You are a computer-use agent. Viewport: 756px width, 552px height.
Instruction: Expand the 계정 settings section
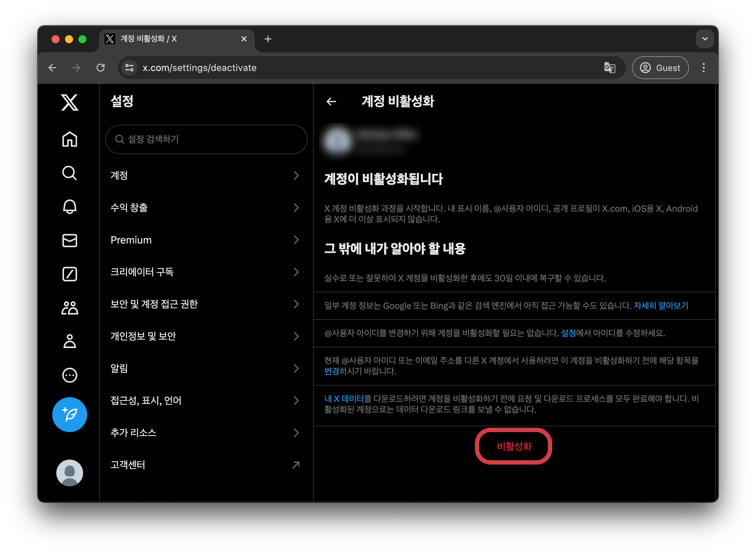coord(206,175)
